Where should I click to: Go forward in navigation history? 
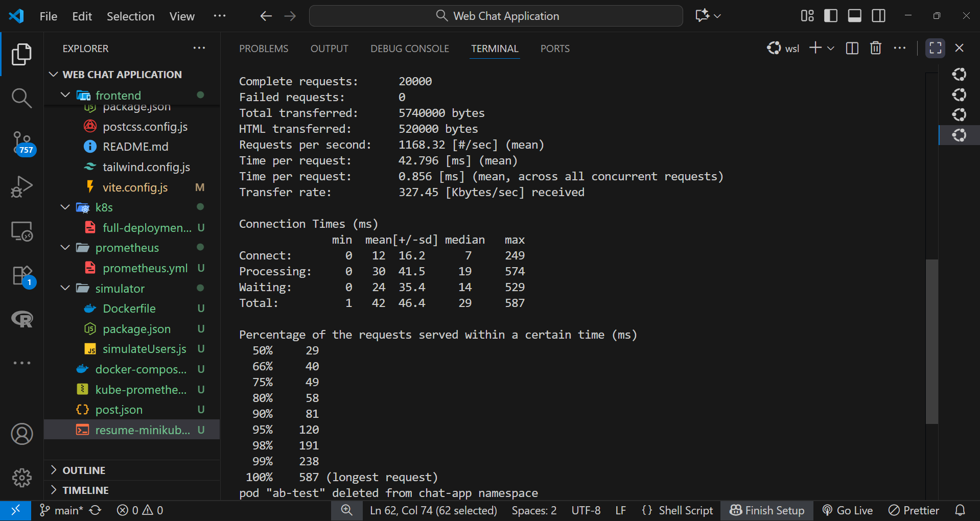[x=290, y=16]
